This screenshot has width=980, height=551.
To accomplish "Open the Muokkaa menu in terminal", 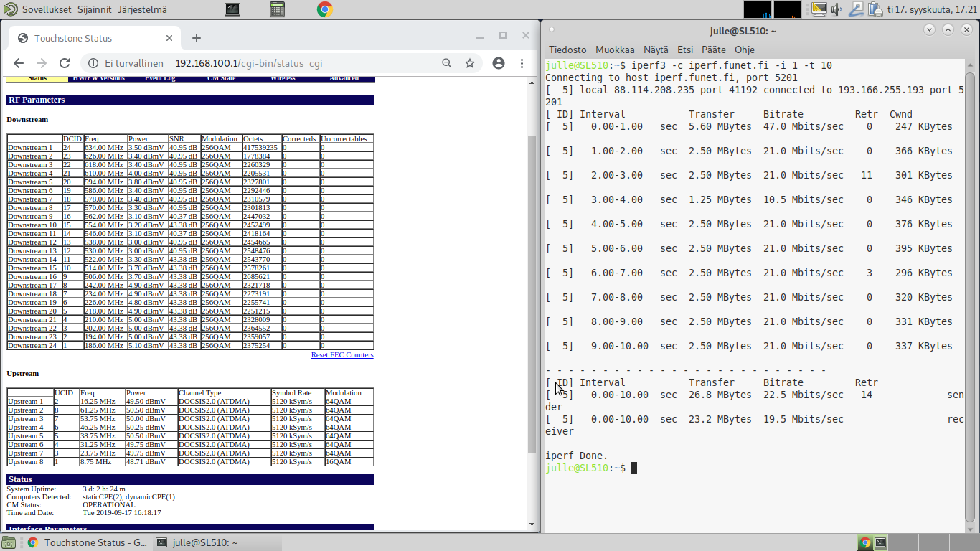I will [x=615, y=50].
